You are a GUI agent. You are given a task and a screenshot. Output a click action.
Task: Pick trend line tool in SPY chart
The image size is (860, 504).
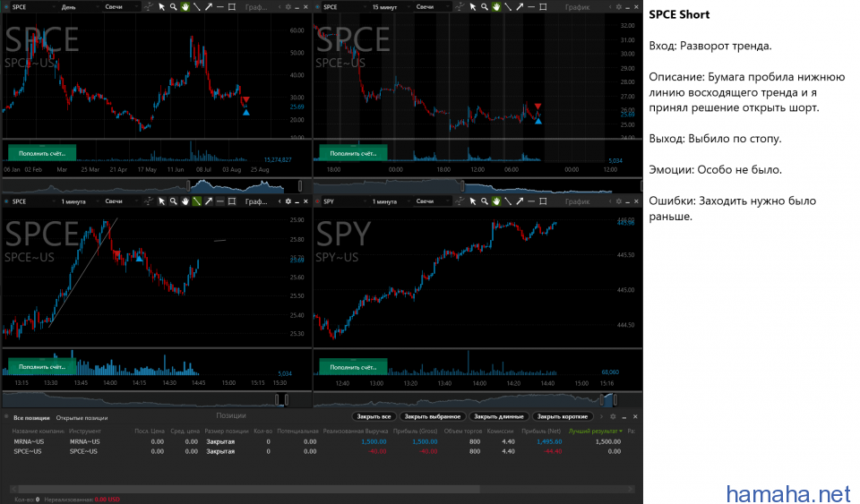pos(508,201)
